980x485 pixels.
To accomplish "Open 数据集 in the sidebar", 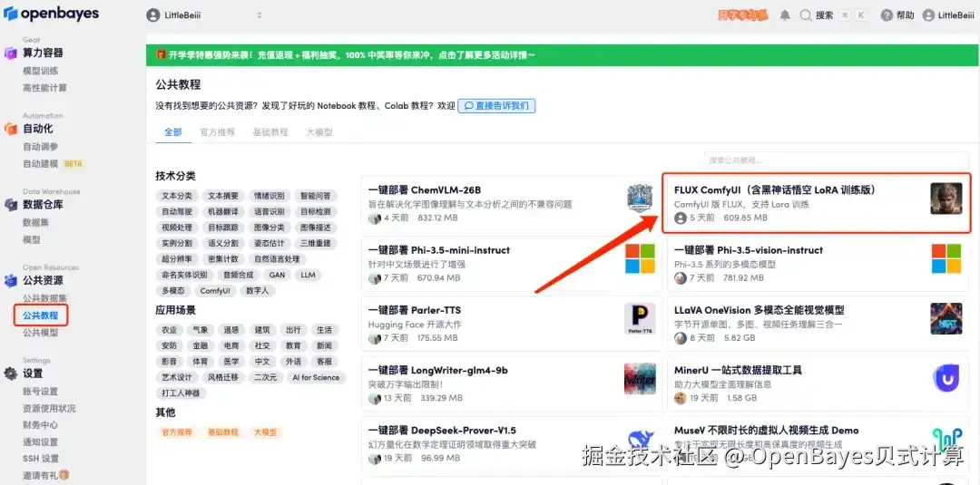I will (36, 222).
